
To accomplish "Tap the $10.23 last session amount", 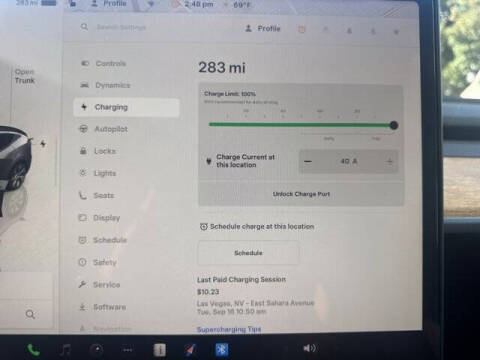I will coord(208,292).
